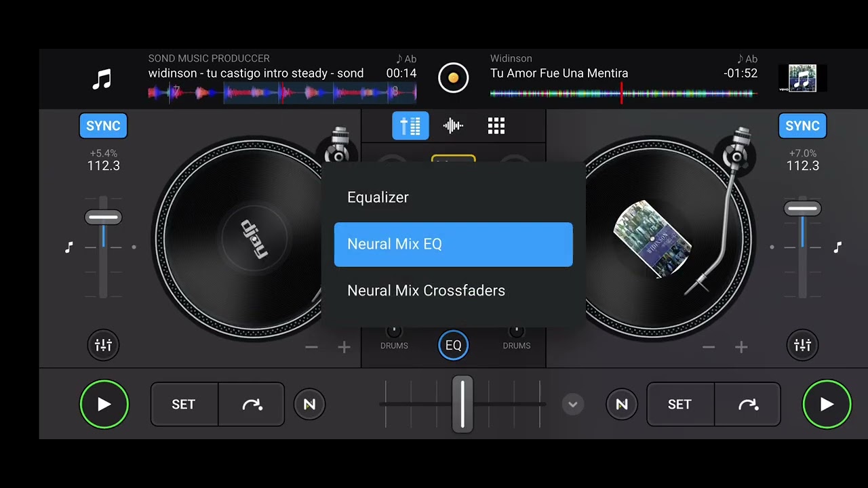This screenshot has width=868, height=488.
Task: Click the right track title Tu Amor Fue Una Mentira
Action: pos(559,73)
